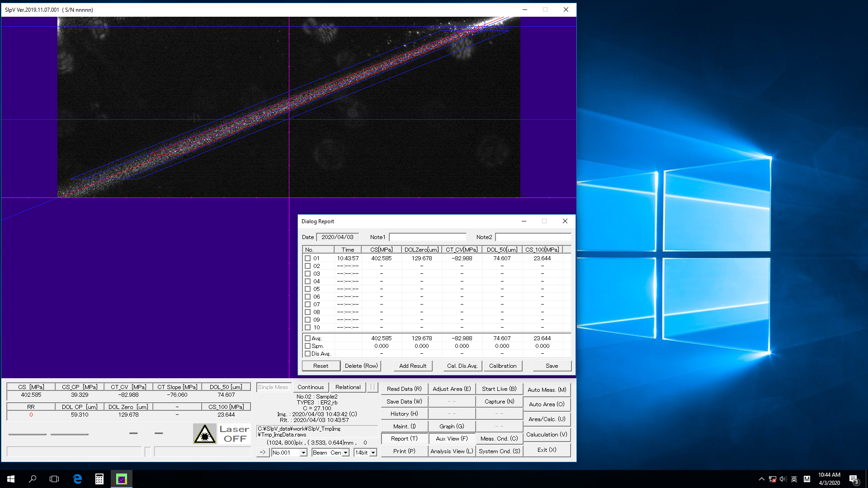Click the IME M mode indicator
Viewport: 868px width, 488px height.
coord(807,479)
